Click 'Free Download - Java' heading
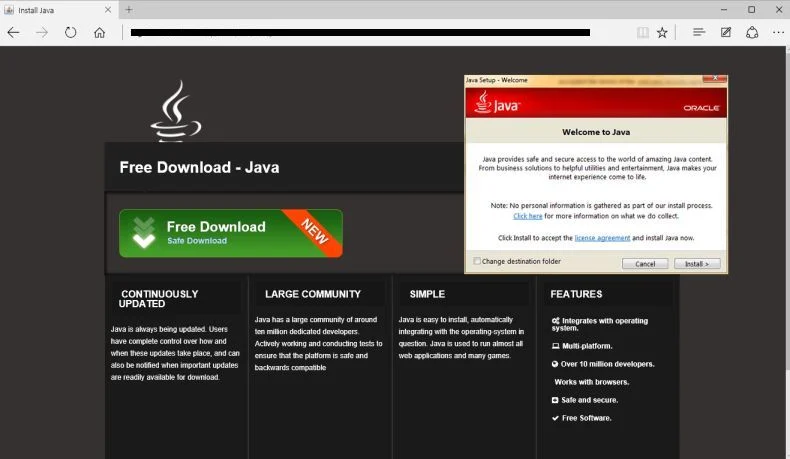Image resolution: width=790 pixels, height=459 pixels. click(x=199, y=167)
